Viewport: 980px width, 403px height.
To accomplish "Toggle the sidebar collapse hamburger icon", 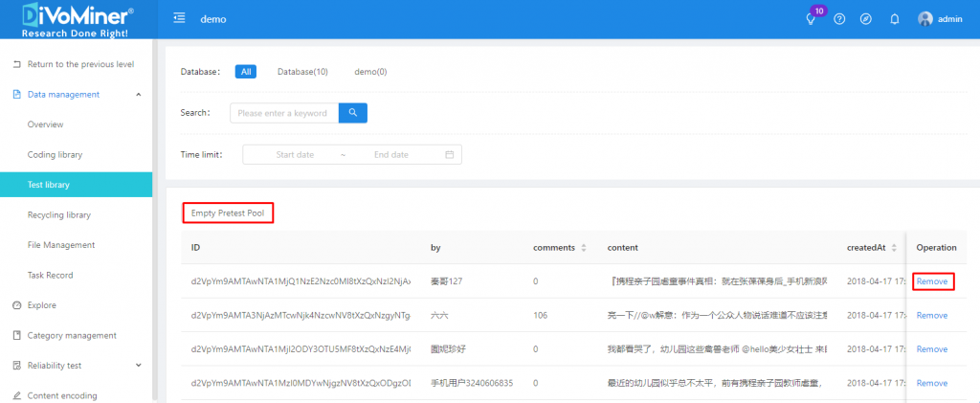I will pos(179,19).
